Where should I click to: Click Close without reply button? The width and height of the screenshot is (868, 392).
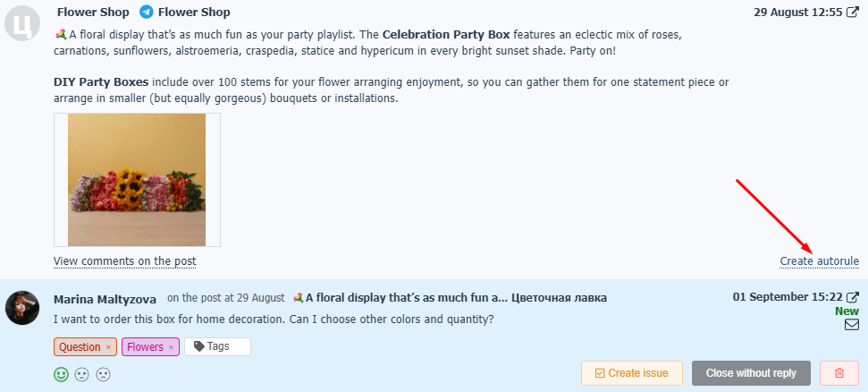[x=751, y=373]
